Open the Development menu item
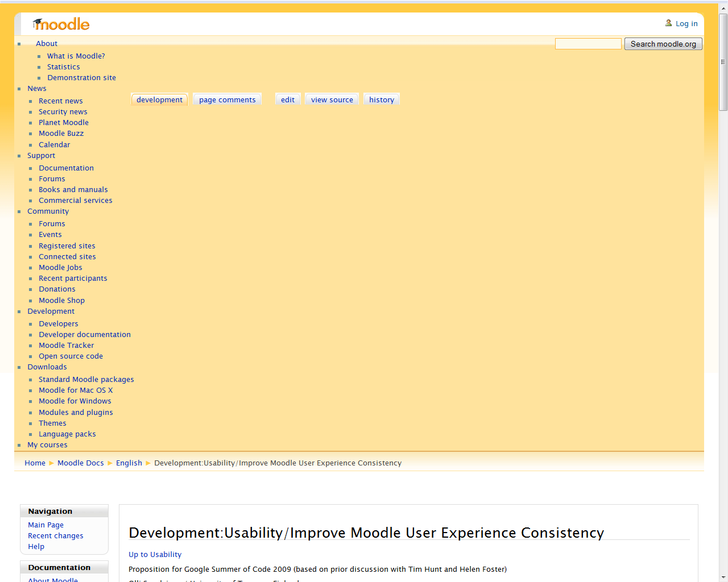Image resolution: width=728 pixels, height=582 pixels. [x=51, y=311]
